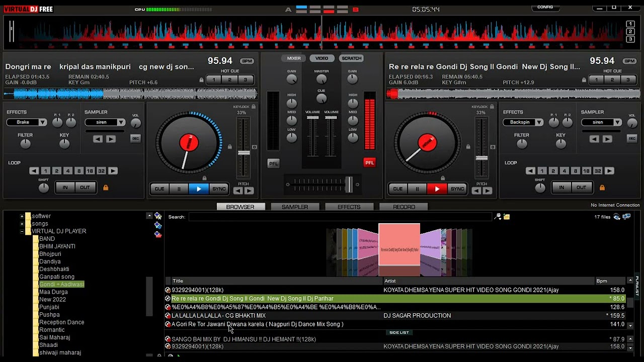Open the RECORD tab
This screenshot has height=362, width=644.
coord(404,207)
